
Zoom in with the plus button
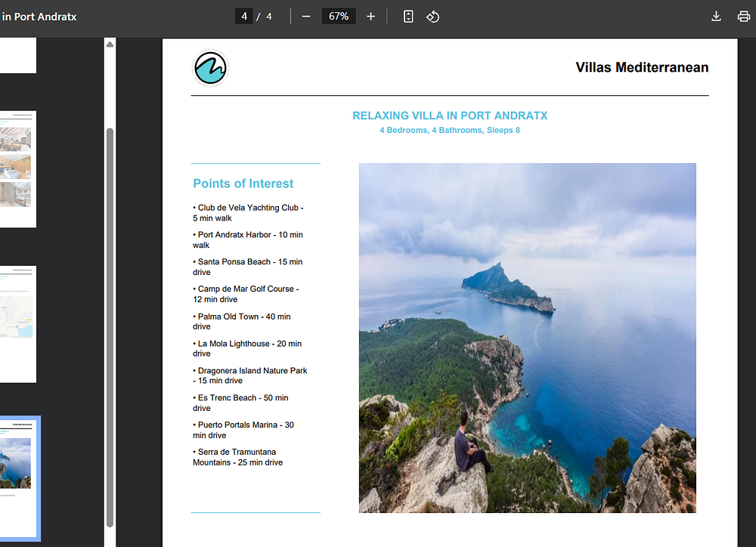pos(370,17)
